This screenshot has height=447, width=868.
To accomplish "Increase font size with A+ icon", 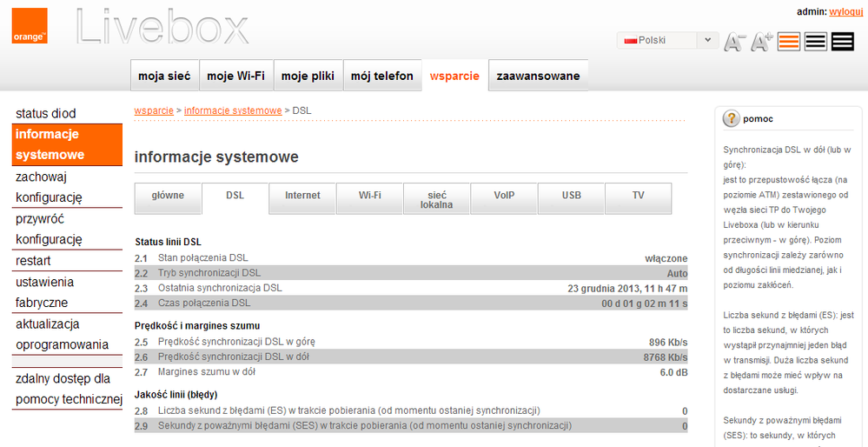I will coord(762,41).
